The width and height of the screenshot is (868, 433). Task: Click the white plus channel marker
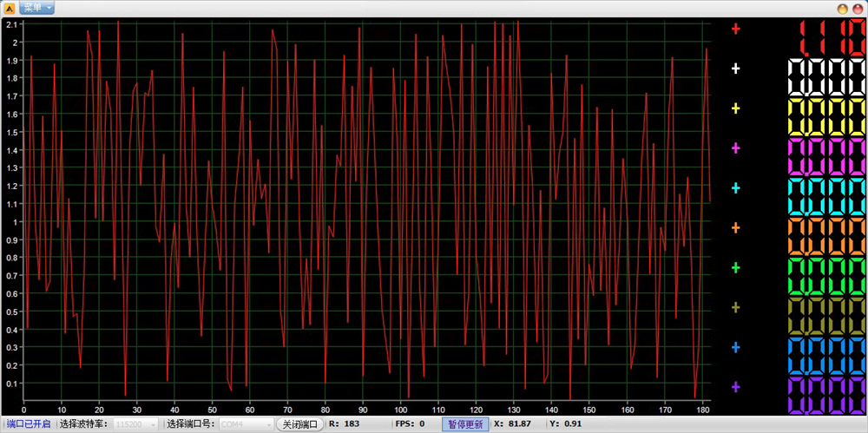(736, 69)
